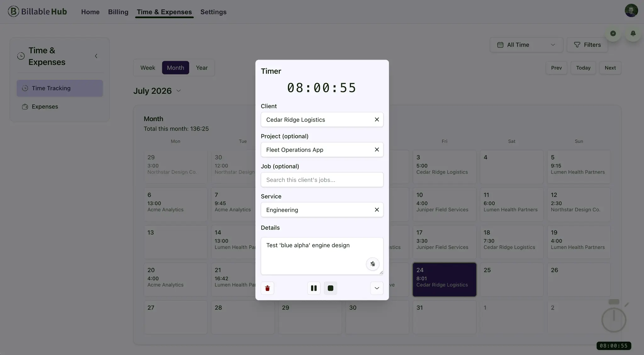Screen dimensions: 644x355
Task: Open July 5 Lumen Health Partners entry
Action: click(579, 167)
